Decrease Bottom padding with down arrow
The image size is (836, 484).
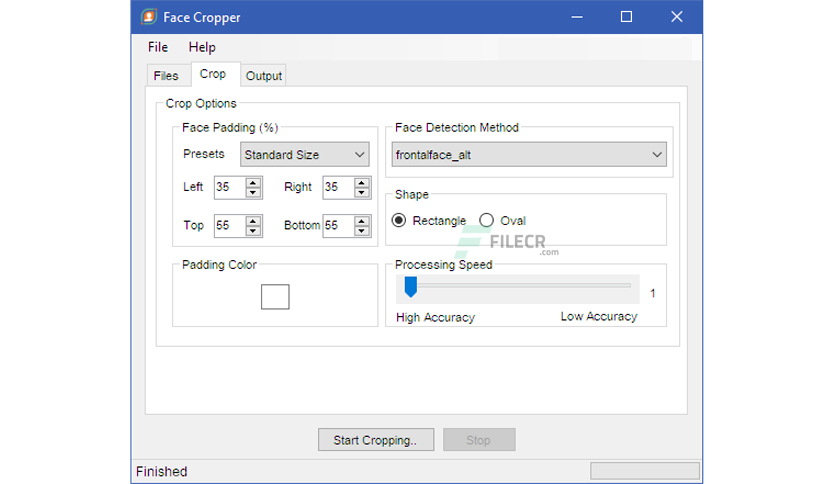coord(362,231)
